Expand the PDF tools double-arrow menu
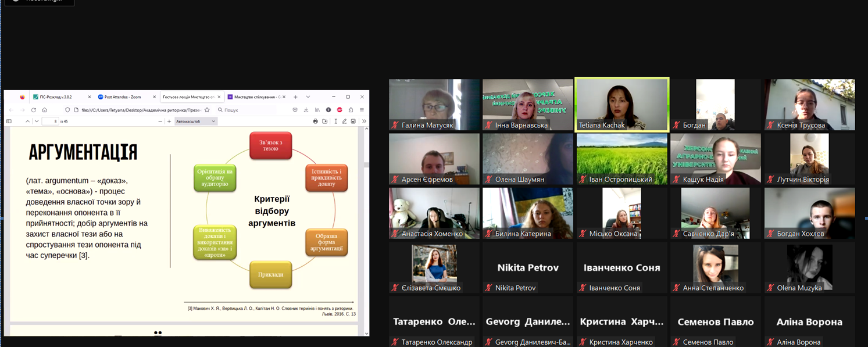 coord(364,121)
